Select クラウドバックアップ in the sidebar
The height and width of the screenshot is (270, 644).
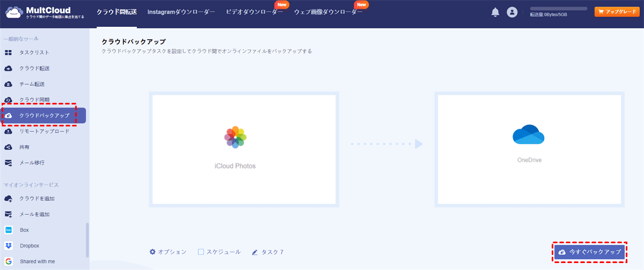pyautogui.click(x=43, y=116)
